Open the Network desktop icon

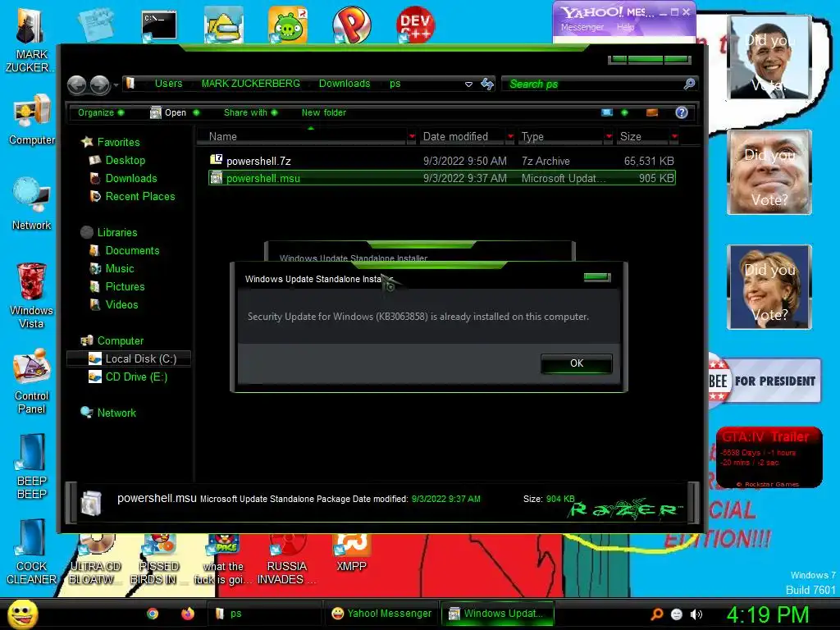pyautogui.click(x=32, y=203)
